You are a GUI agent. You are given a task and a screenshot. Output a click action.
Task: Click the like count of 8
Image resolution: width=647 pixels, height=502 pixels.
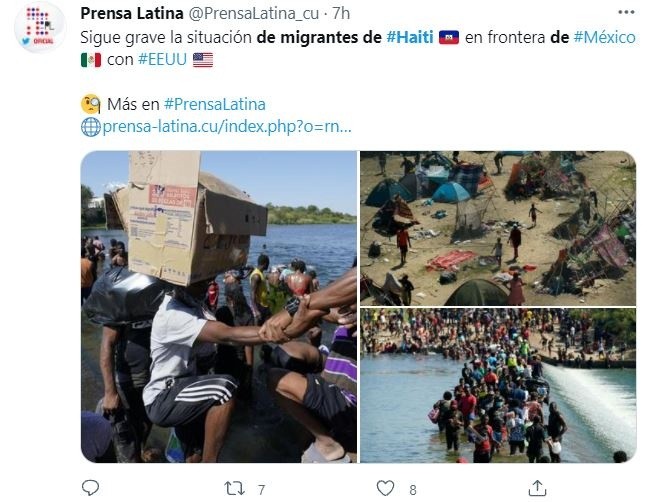[413, 490]
